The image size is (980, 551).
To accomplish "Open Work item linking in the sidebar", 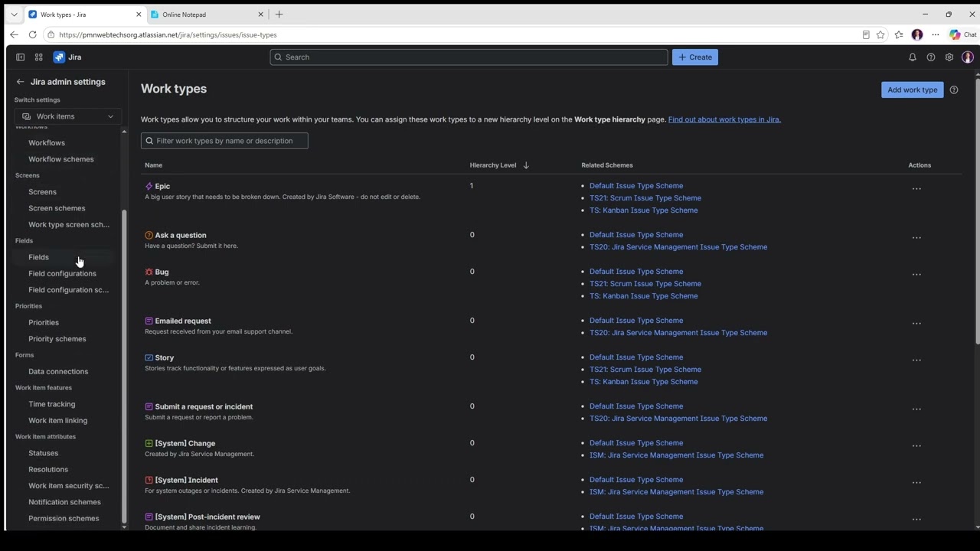I will tap(58, 421).
